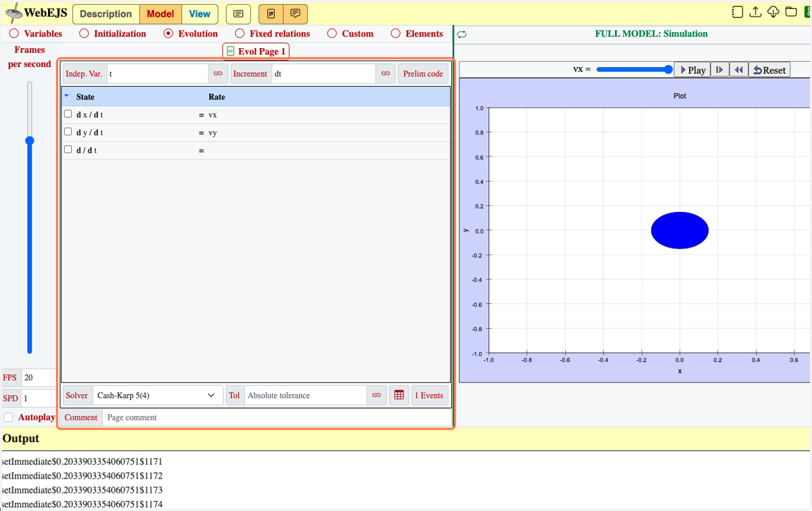
Task: Open the folder icon in top-right toolbar
Action: [x=791, y=12]
